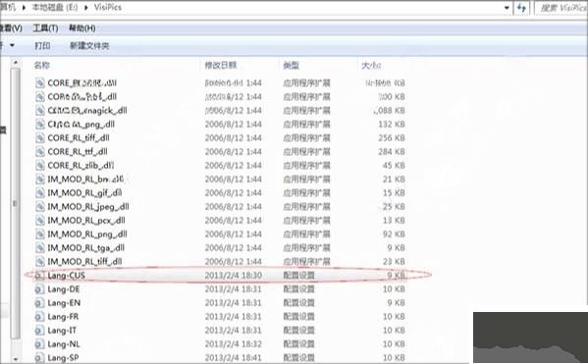Viewport: 588px width, 364px height.
Task: Open the address bar history dropdown arrow
Action: point(507,8)
